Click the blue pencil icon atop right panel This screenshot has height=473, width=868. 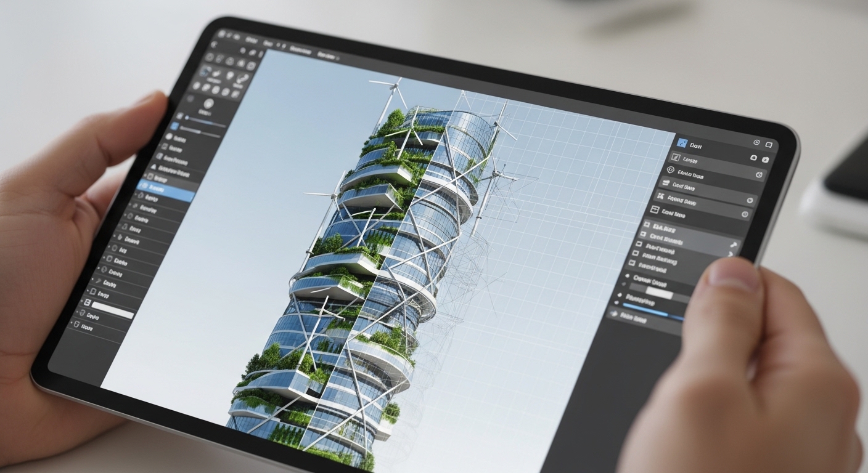point(681,143)
